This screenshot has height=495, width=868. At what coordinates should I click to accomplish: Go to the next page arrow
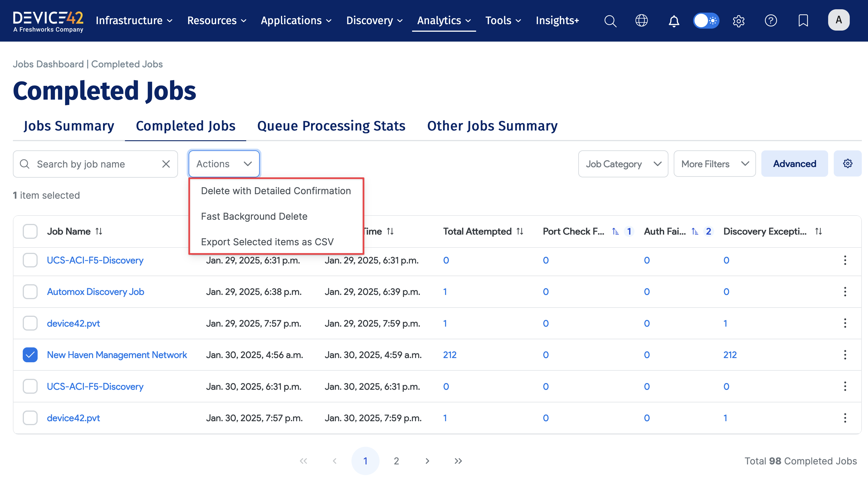point(427,461)
